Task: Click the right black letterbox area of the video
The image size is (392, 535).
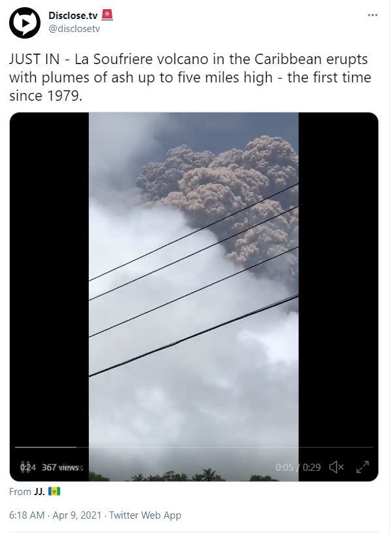Action: coord(338,273)
